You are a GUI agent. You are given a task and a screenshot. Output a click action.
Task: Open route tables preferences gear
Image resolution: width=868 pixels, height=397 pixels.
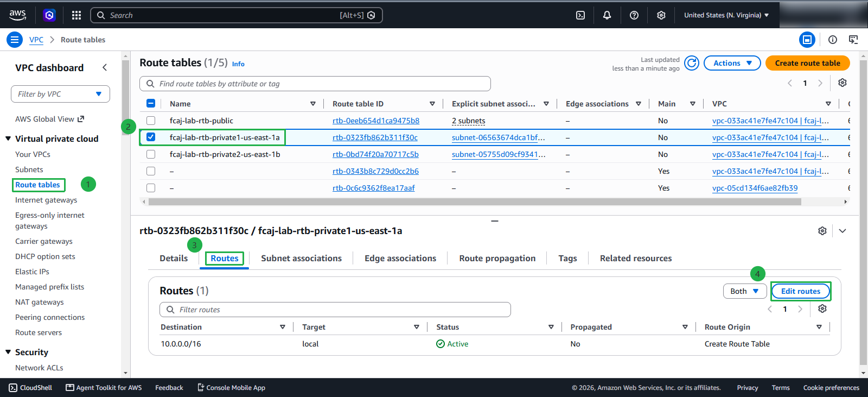coord(843,83)
